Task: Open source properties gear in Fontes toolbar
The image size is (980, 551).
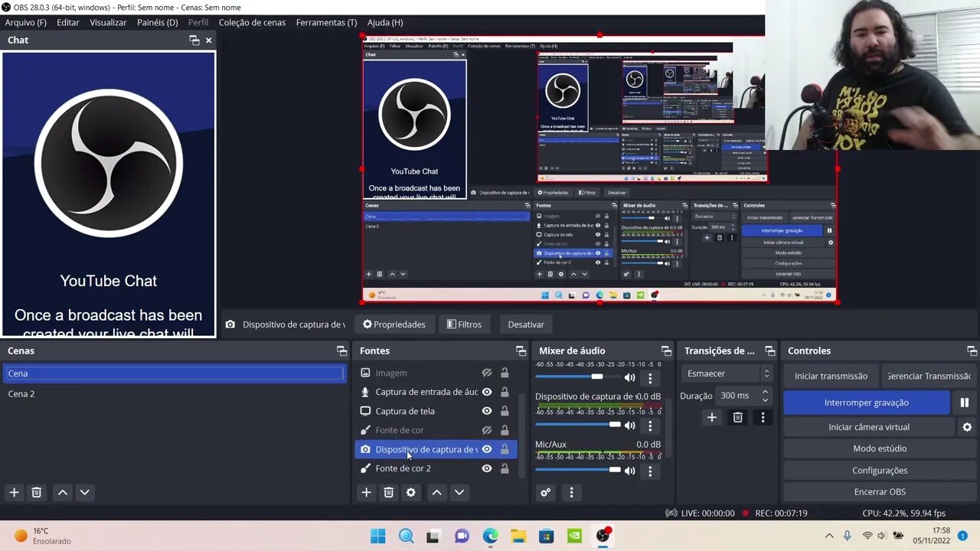Action: pos(410,492)
